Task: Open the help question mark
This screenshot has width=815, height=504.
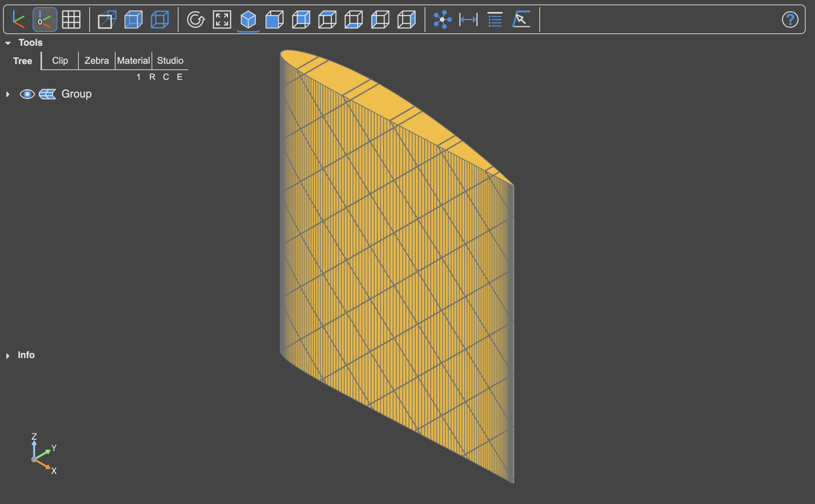Action: (x=790, y=19)
